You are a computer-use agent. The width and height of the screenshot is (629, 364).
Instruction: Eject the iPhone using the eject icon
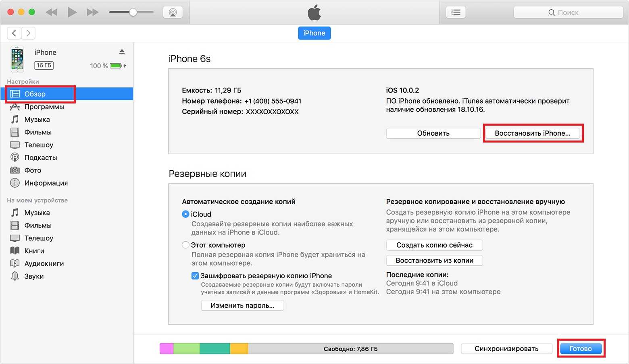[122, 52]
